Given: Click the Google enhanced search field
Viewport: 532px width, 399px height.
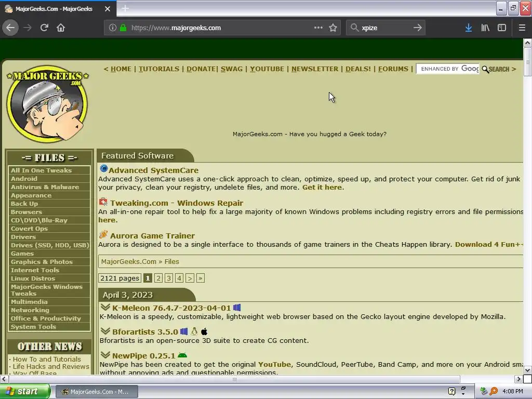Looking at the screenshot, I should pyautogui.click(x=448, y=69).
